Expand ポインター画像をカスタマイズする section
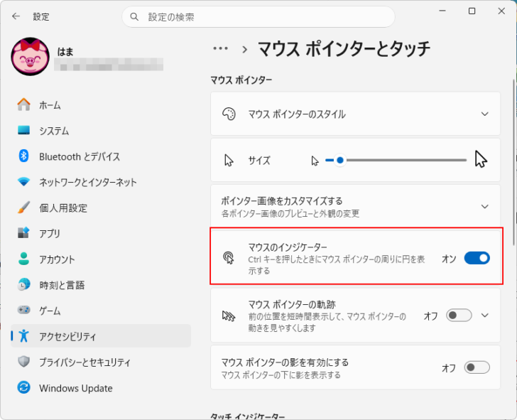The width and height of the screenshot is (517, 420). tap(484, 207)
